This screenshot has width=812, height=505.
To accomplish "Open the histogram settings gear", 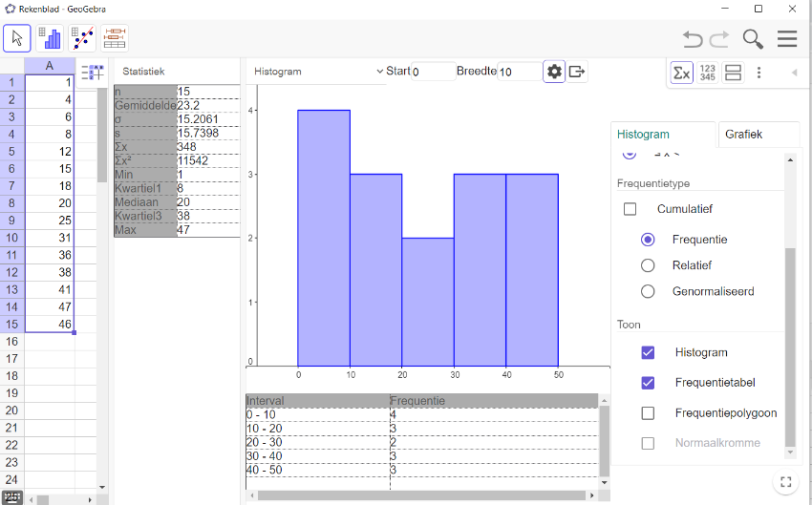I will [x=554, y=72].
